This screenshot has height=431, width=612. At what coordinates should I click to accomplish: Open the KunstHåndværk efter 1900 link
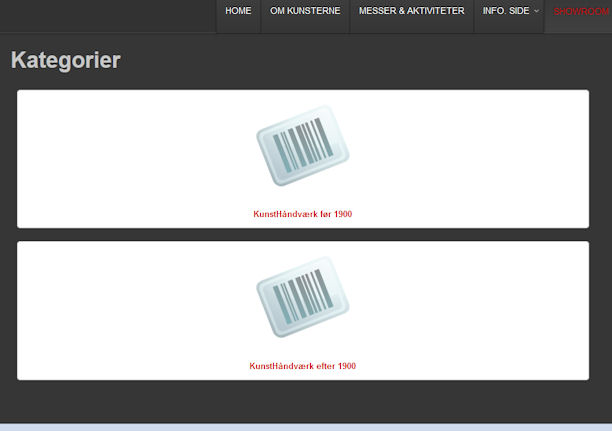tap(302, 366)
